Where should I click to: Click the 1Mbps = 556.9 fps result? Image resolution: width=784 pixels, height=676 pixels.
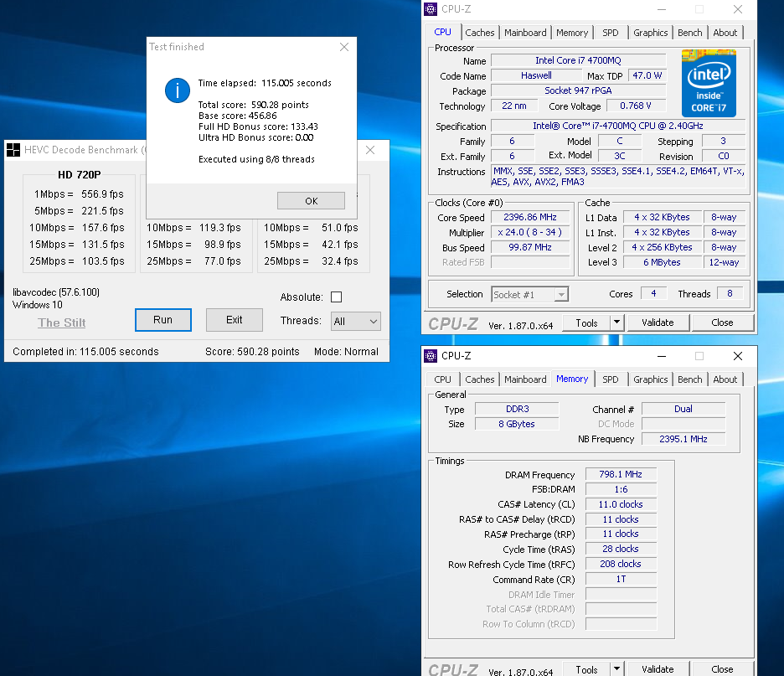79,194
